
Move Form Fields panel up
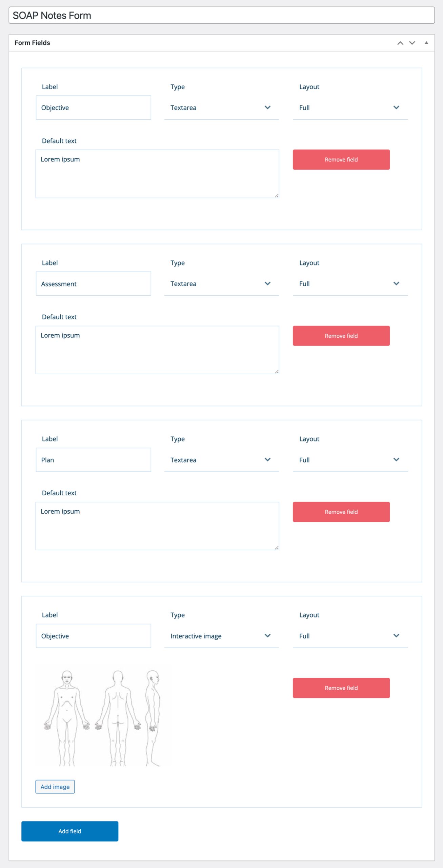(400, 43)
